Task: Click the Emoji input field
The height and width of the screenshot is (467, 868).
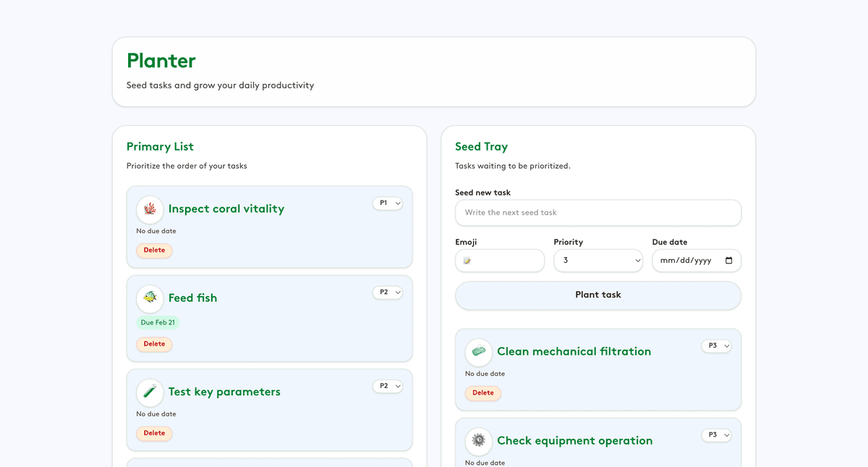Action: tap(500, 261)
